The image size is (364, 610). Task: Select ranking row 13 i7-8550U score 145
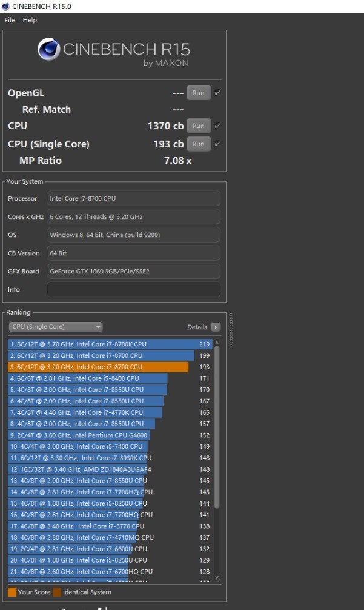110,480
